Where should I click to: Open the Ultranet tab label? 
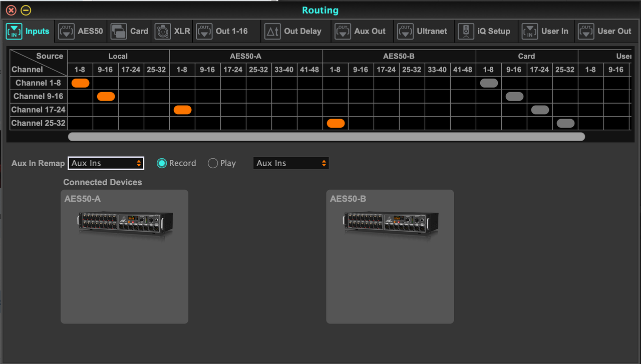coord(432,31)
